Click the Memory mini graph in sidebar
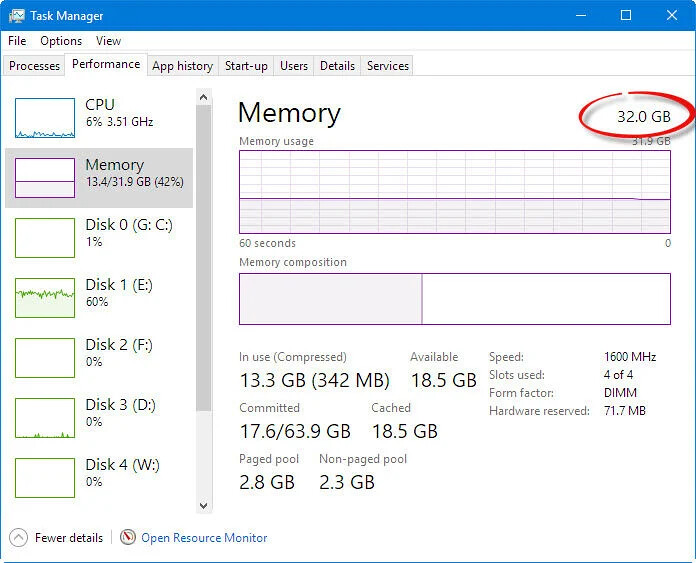This screenshot has height=563, width=696. tap(45, 177)
